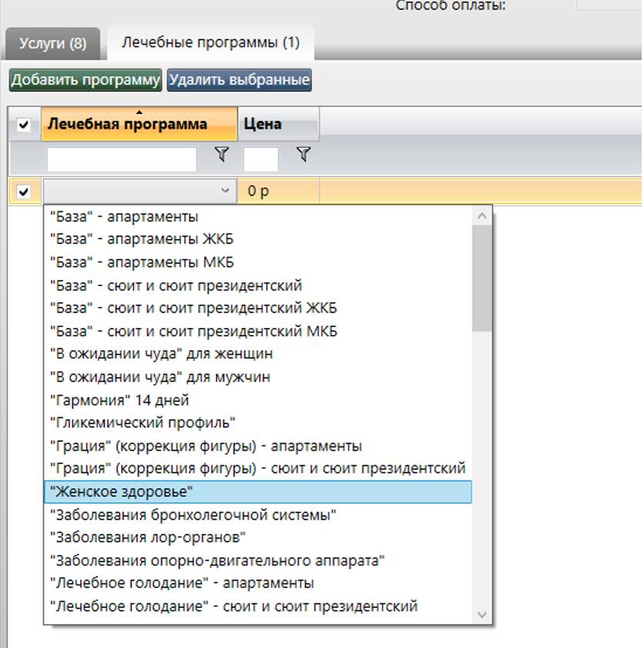This screenshot has height=648, width=644.
Task: Open the Лечебные программы (1) tab
Action: click(x=211, y=43)
